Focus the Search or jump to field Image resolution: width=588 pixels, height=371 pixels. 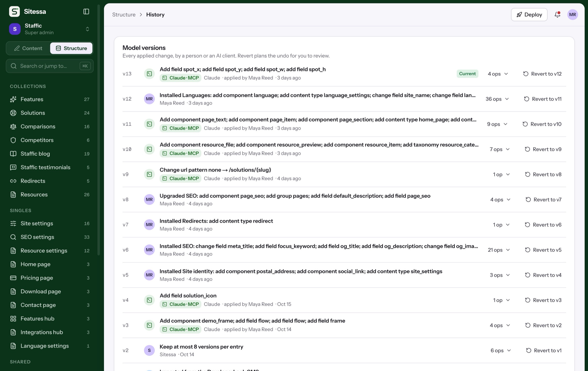[49, 66]
